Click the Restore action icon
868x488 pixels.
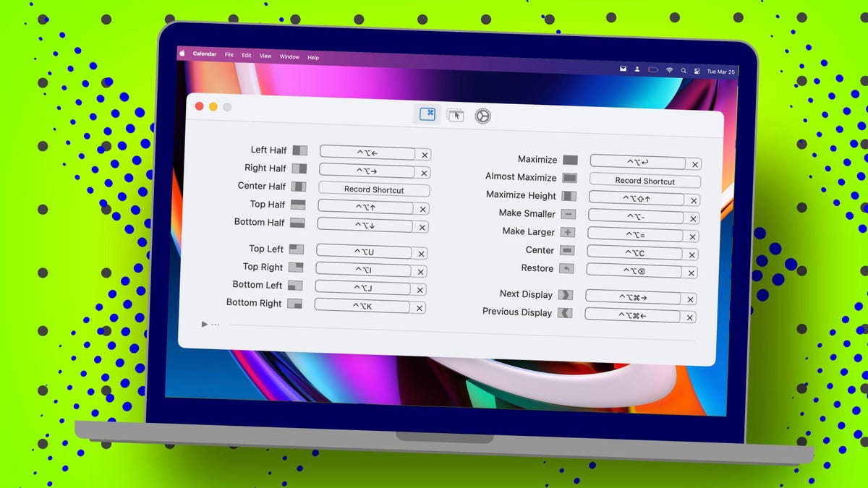pyautogui.click(x=566, y=269)
